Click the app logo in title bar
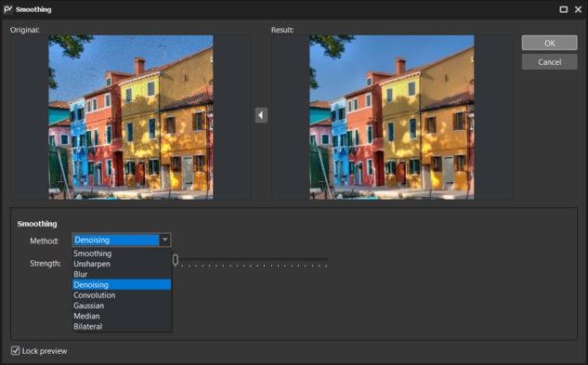 [7, 9]
